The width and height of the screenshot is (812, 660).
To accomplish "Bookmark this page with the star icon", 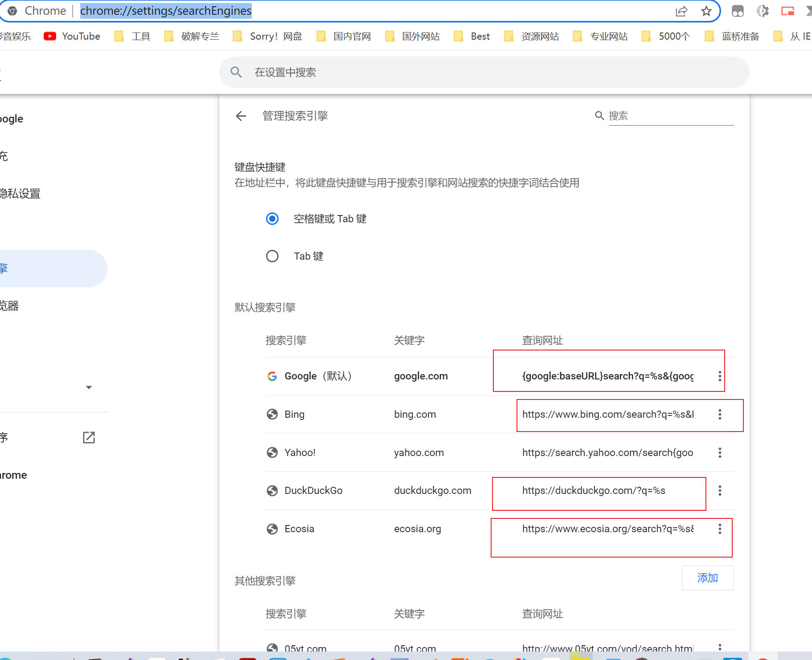I will click(706, 11).
